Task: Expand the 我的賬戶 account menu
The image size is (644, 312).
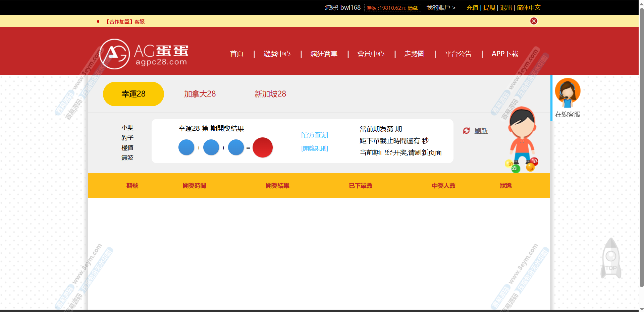Action: tap(441, 8)
